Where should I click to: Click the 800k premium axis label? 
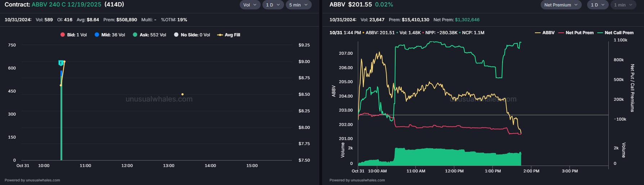point(618,60)
